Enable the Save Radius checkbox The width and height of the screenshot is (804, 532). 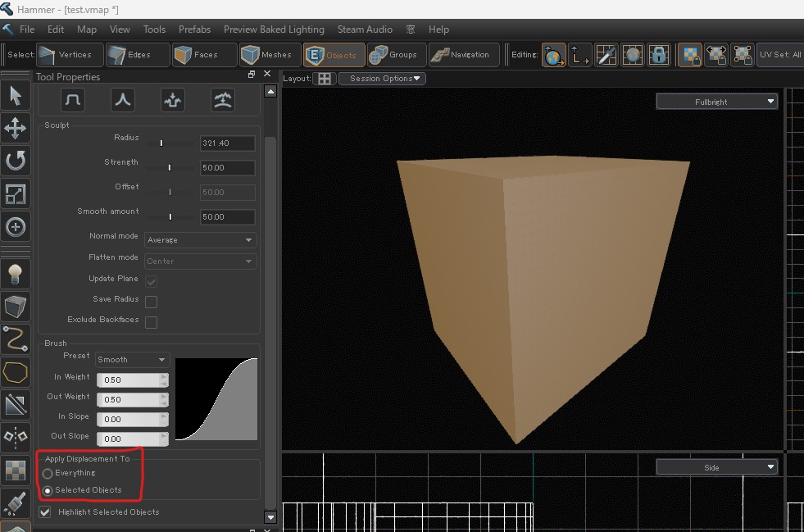click(x=151, y=302)
